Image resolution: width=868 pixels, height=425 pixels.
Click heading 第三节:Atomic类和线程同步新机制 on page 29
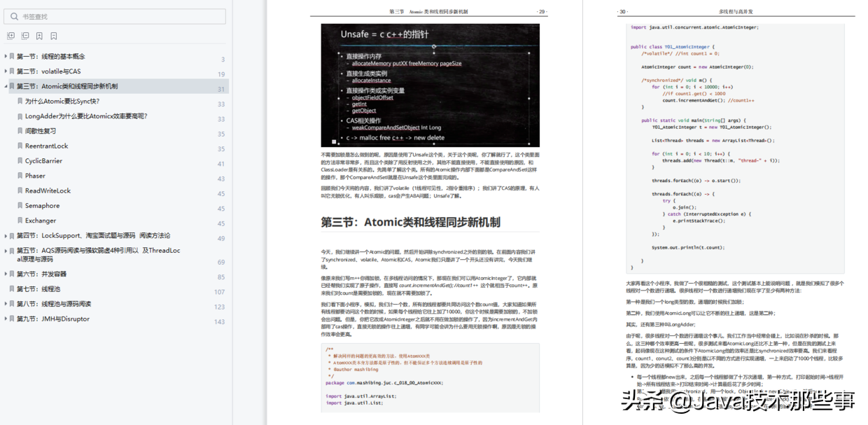tap(411, 223)
